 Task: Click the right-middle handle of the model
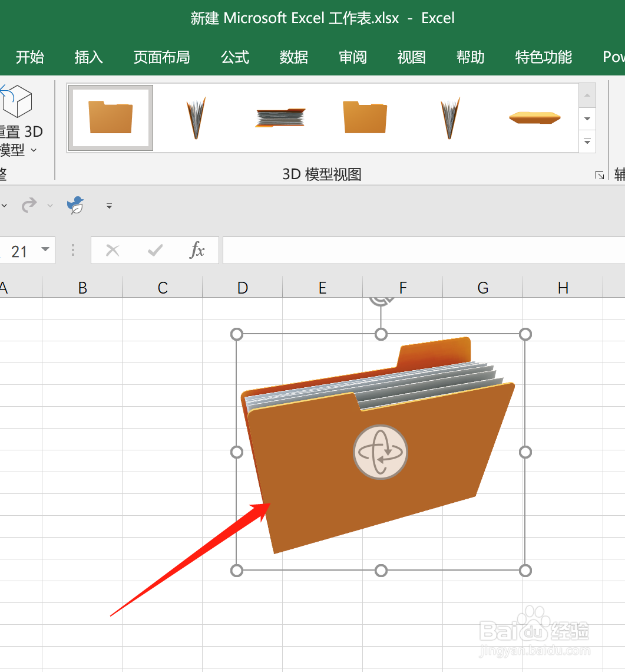point(525,452)
